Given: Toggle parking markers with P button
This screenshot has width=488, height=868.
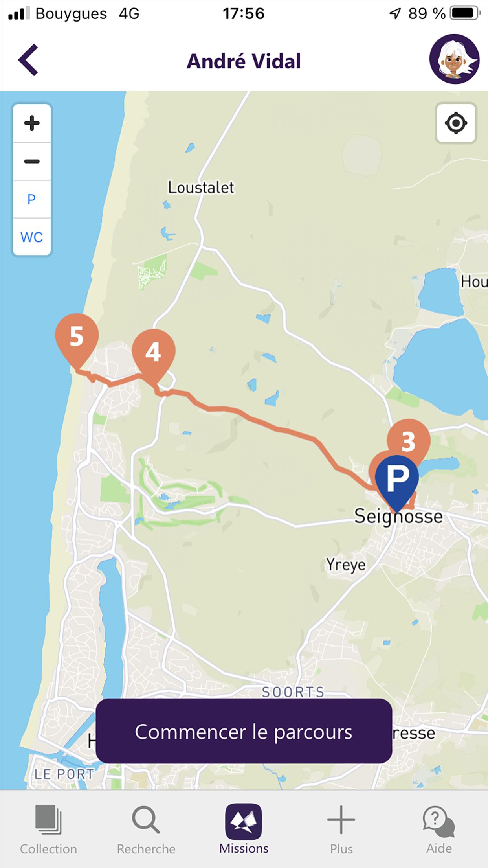Looking at the screenshot, I should [x=32, y=199].
